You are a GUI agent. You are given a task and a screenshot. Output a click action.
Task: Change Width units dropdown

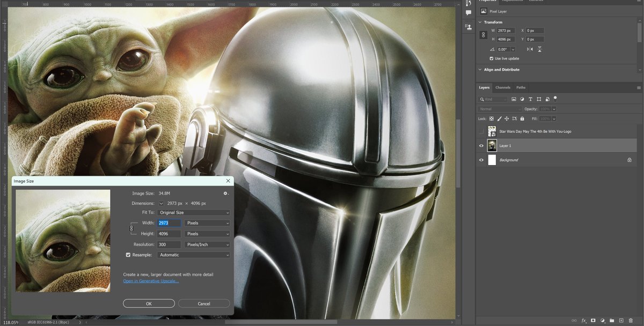207,223
